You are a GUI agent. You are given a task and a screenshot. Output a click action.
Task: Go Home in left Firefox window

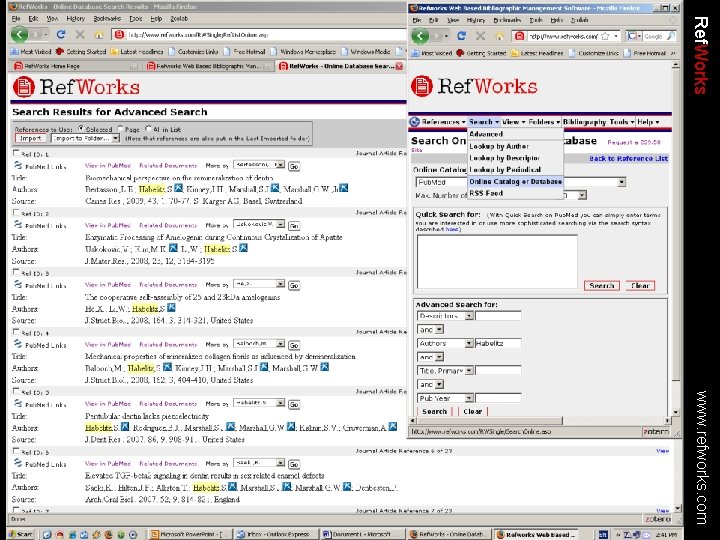[x=99, y=35]
